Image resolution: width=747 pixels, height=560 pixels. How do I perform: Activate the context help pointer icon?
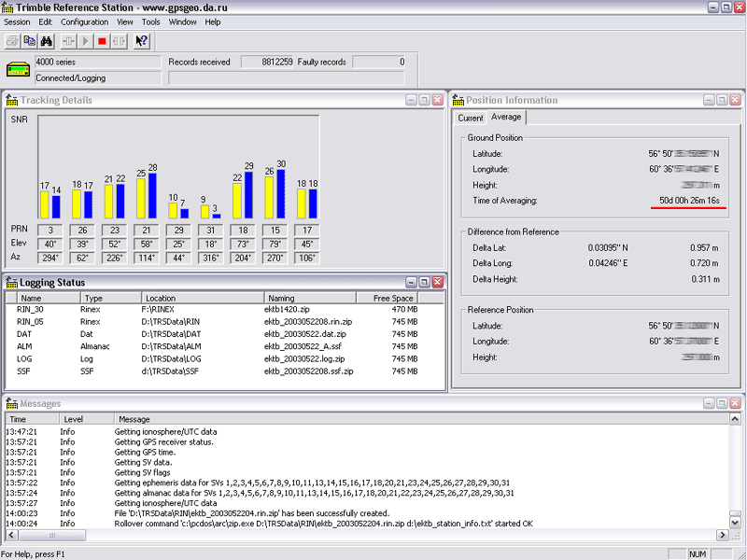(x=142, y=41)
